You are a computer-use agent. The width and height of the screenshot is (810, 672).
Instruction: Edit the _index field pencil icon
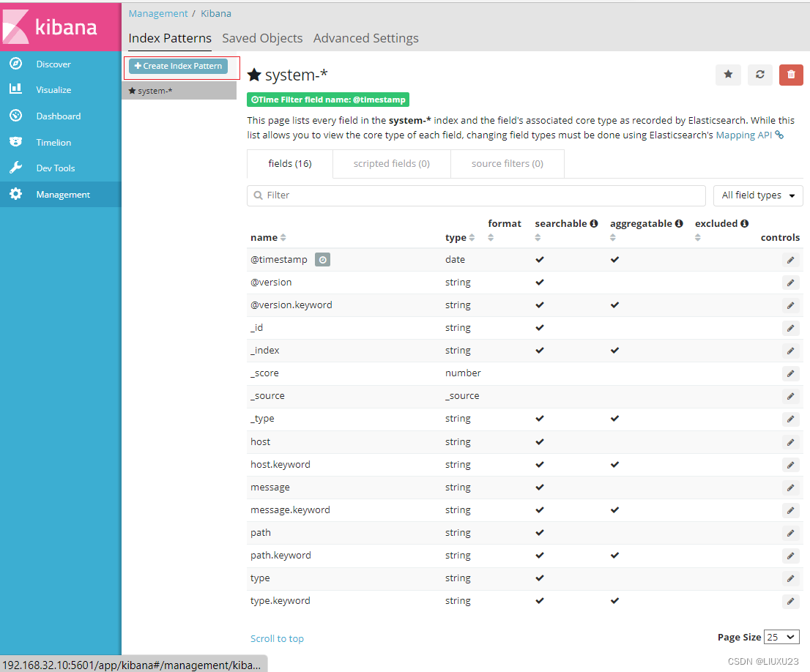[790, 351]
